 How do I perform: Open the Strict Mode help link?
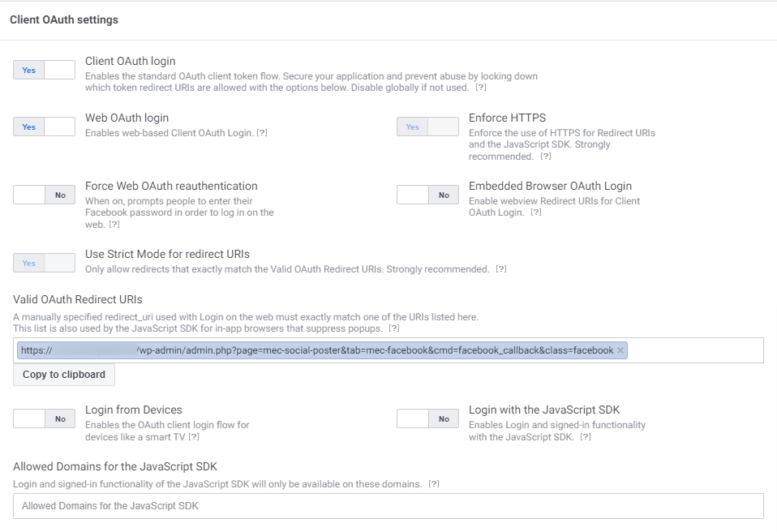click(500, 268)
